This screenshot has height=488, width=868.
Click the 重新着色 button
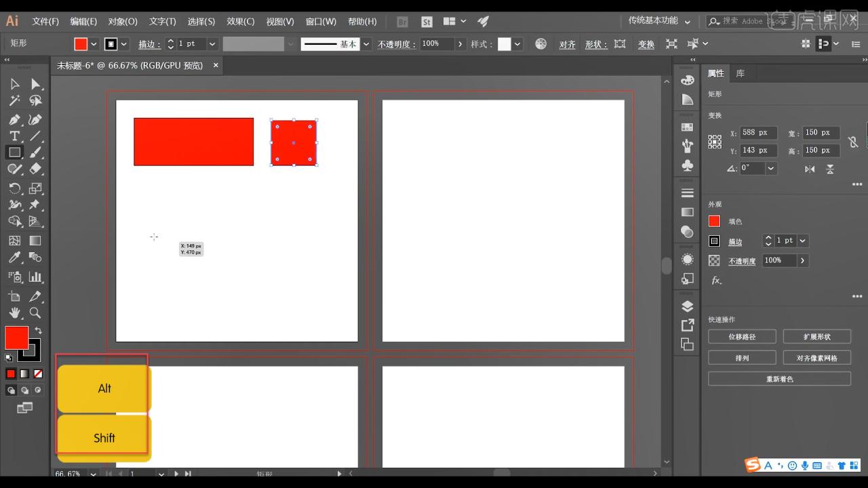[x=780, y=379]
